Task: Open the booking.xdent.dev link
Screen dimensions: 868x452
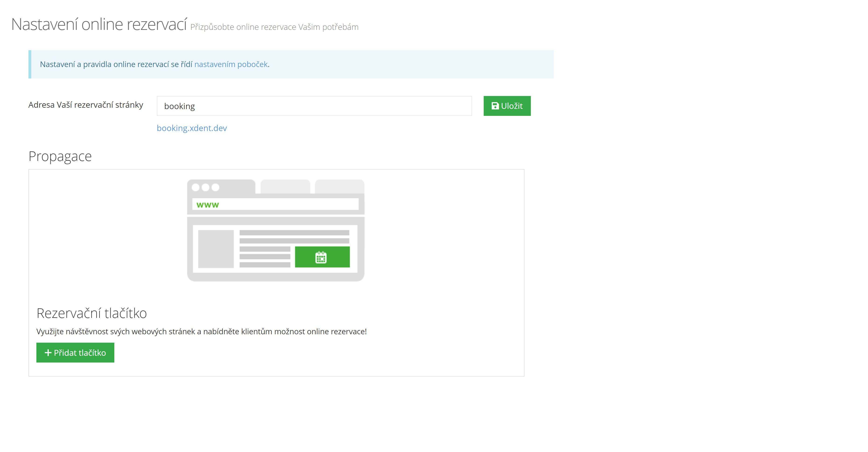Action: [192, 128]
